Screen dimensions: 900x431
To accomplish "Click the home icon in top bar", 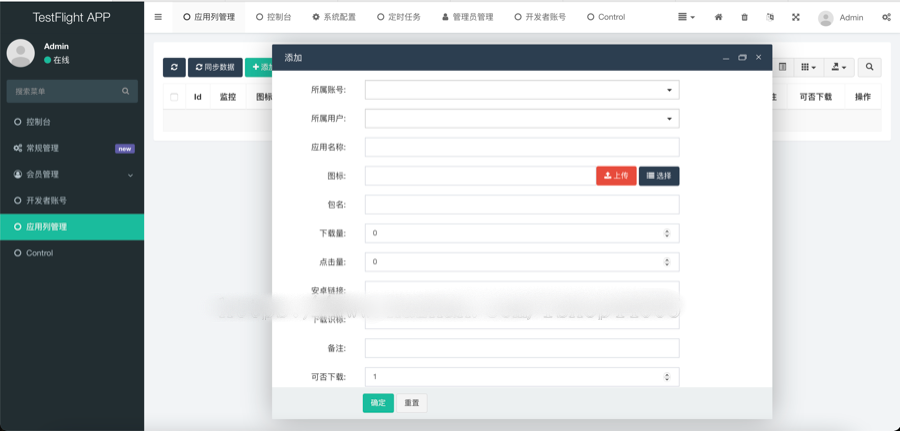I will 718,17.
